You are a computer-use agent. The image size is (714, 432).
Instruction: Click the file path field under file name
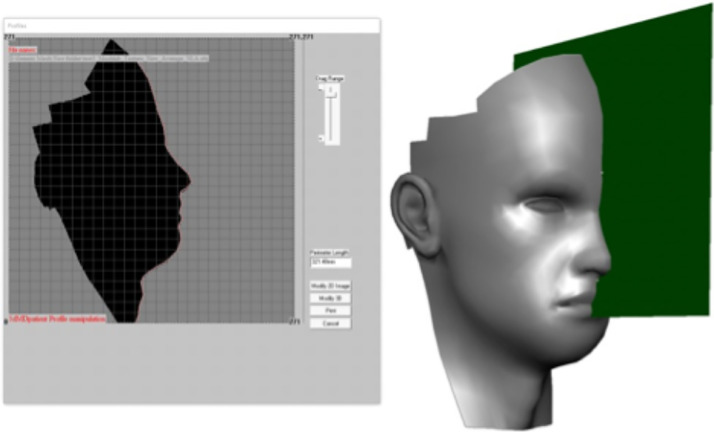tap(108, 58)
